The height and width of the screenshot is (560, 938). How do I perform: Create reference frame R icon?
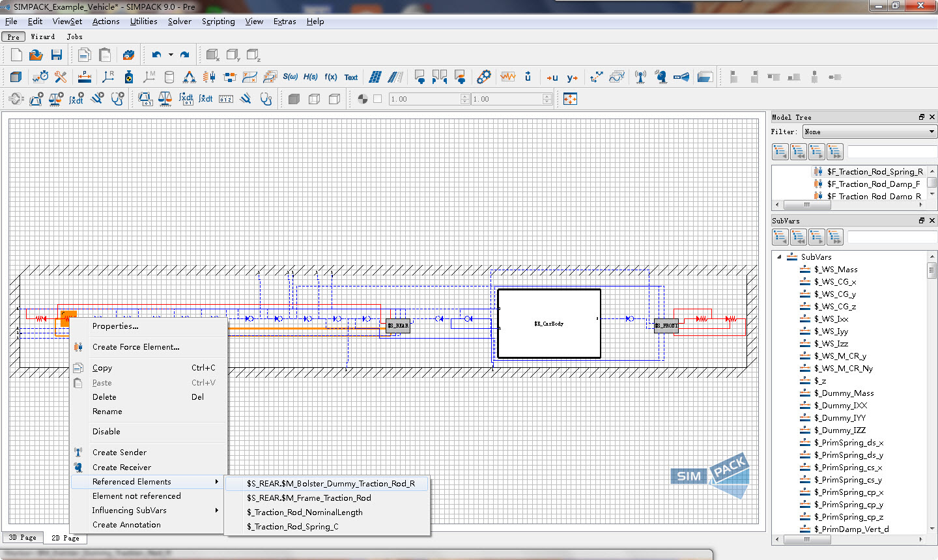point(108,77)
